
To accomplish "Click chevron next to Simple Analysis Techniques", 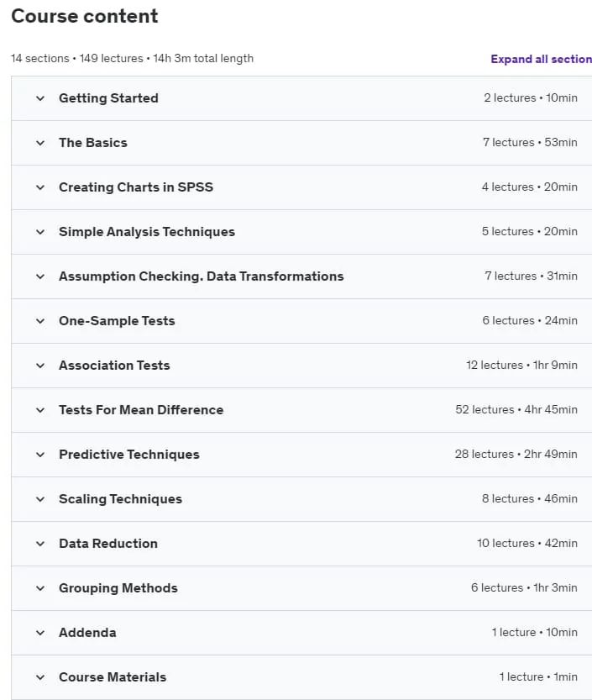I will point(40,232).
